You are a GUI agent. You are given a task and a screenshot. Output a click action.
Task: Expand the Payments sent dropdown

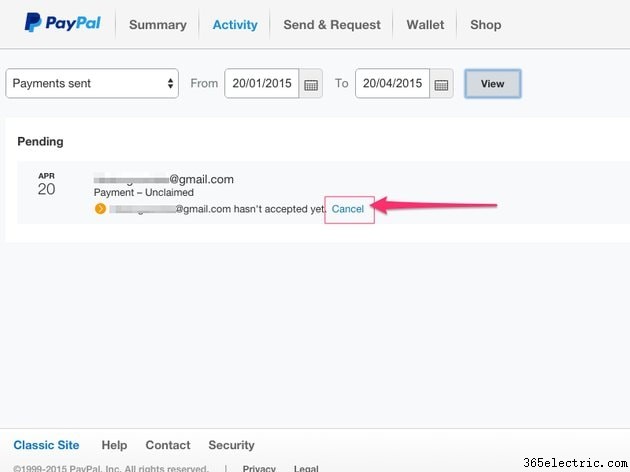(92, 83)
